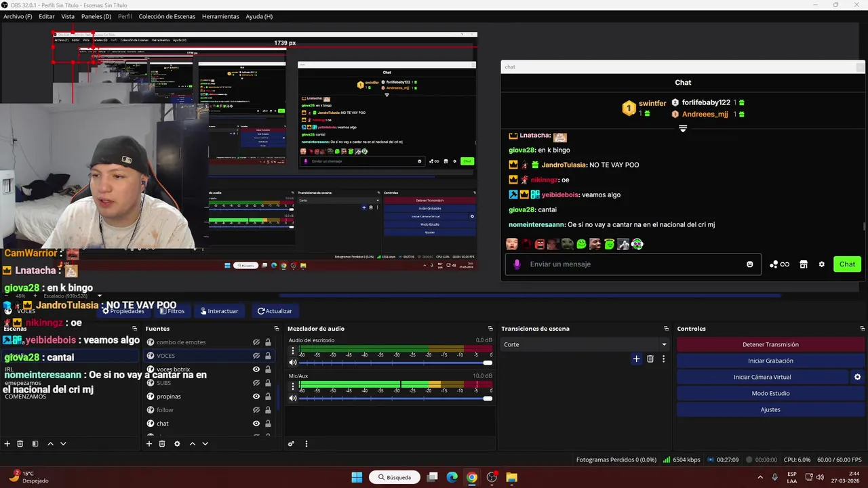Viewport: 868px width, 488px height.
Task: Open the Editar menu
Action: 47,16
